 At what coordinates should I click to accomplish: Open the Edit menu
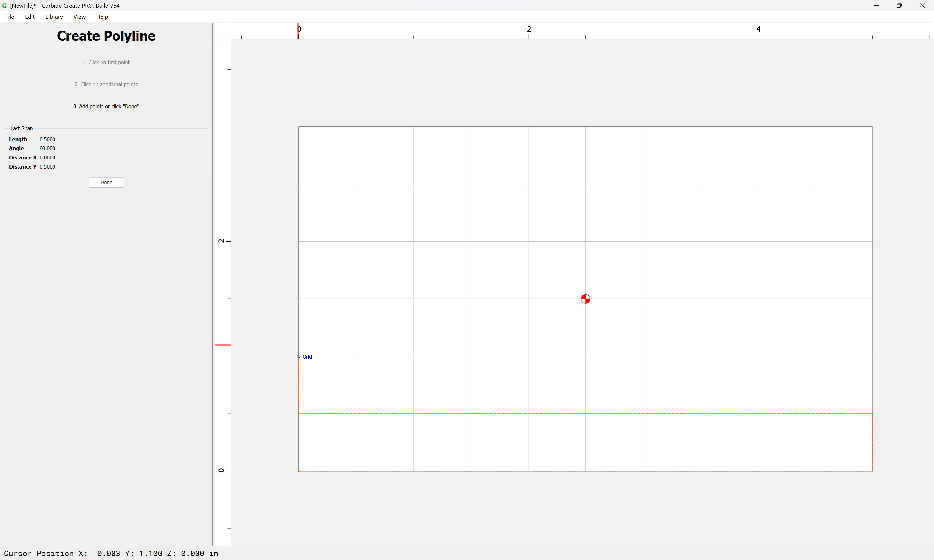point(30,17)
